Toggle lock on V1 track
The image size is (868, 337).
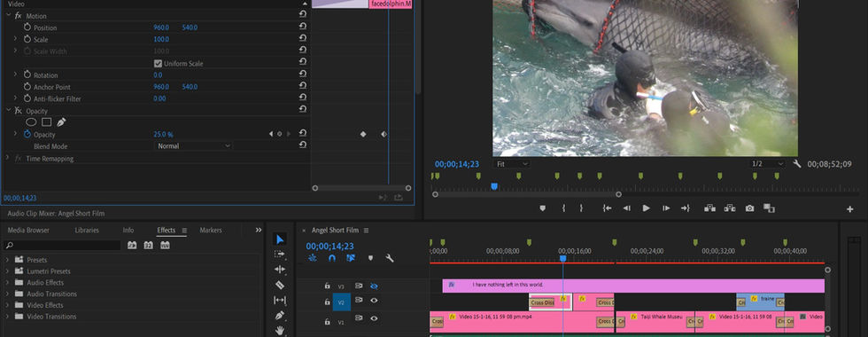[x=327, y=321]
